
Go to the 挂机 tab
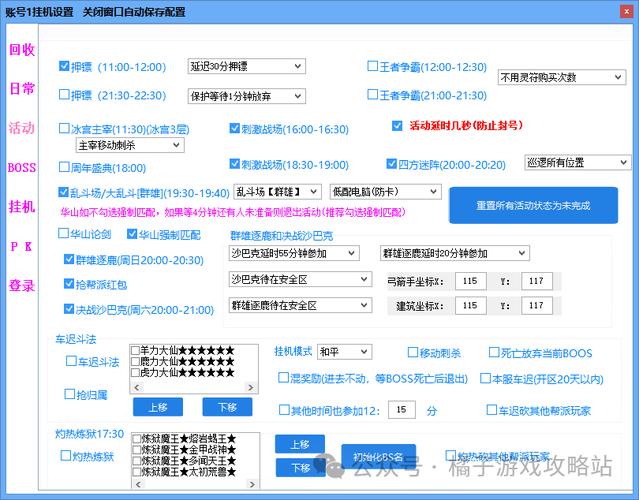tap(21, 206)
